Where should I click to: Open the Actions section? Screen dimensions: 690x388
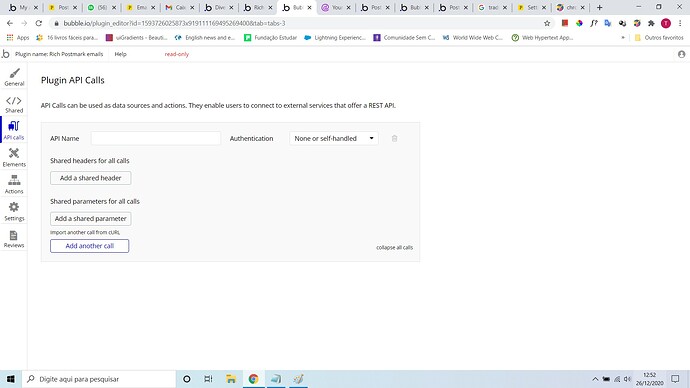click(x=14, y=184)
